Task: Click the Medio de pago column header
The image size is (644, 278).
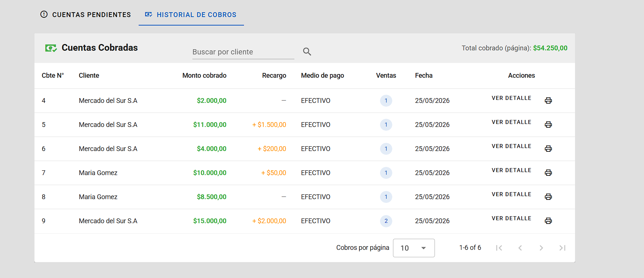Action: click(323, 76)
